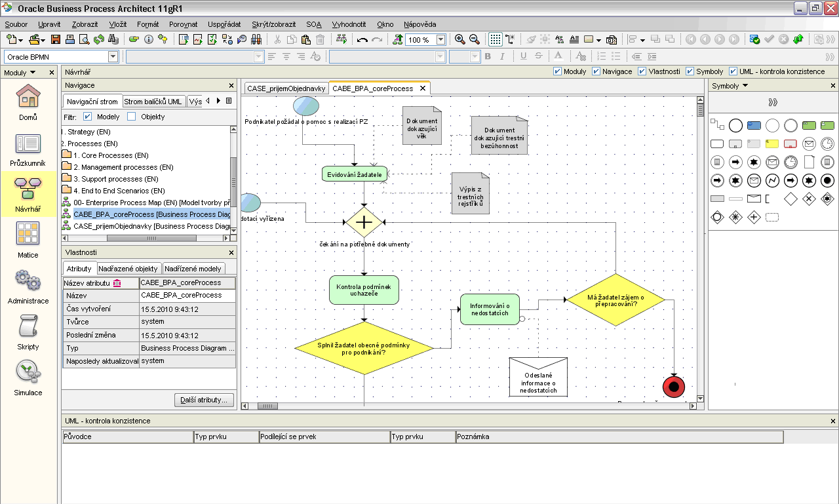
Task: Click the Další atributy... button
Action: [x=205, y=400]
